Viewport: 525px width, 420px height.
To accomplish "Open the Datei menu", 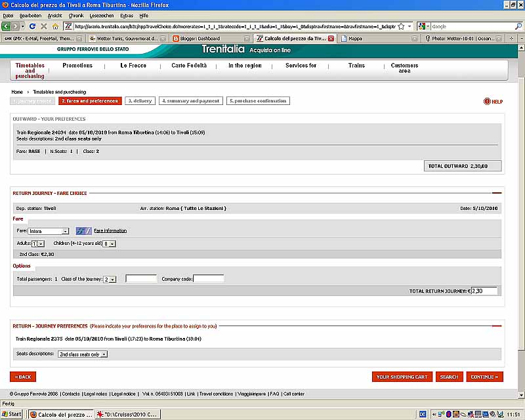I will 8,15.
